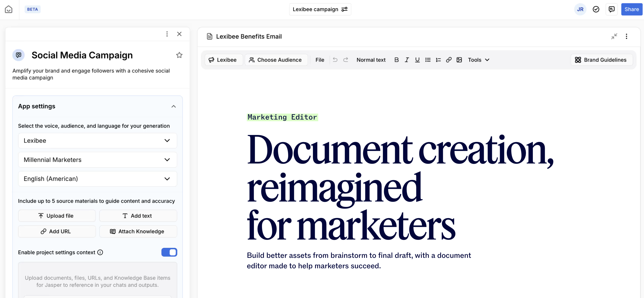Click the BETA badge
Image resolution: width=644 pixels, height=298 pixels.
(33, 9)
